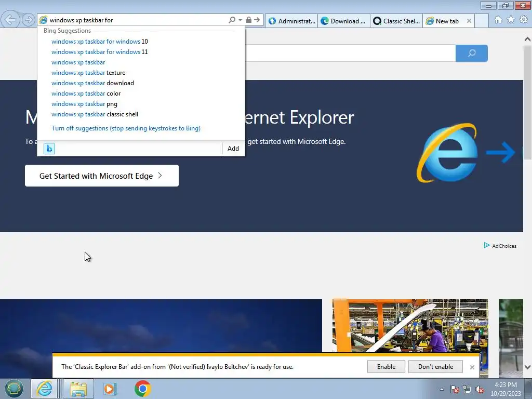Close the New tab tab
The width and height of the screenshot is (532, 399).
(x=469, y=21)
